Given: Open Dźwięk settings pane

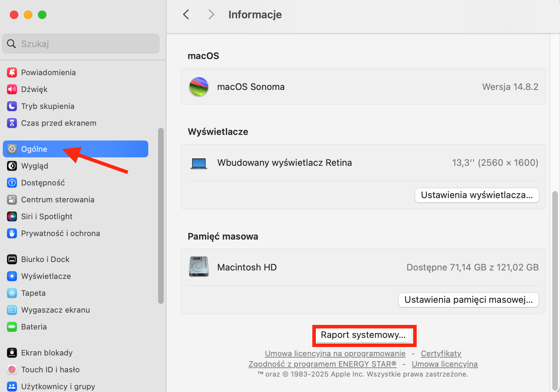Looking at the screenshot, I should 76,89.
